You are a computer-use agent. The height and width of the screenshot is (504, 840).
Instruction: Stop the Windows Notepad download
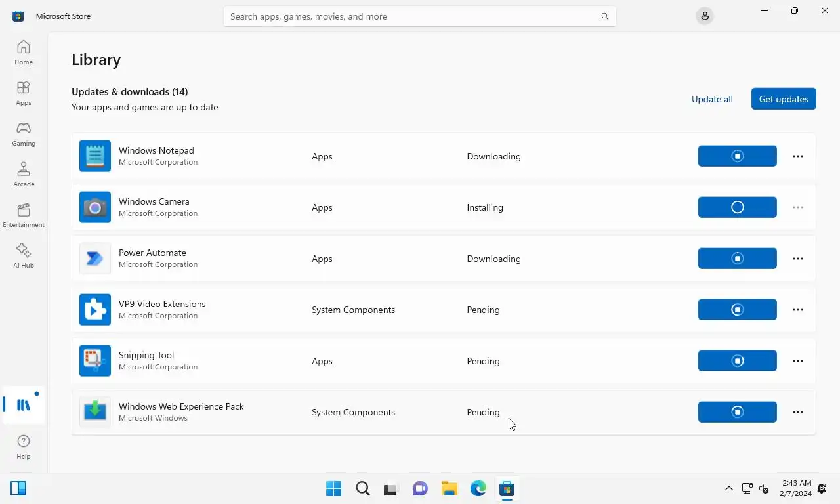point(738,156)
